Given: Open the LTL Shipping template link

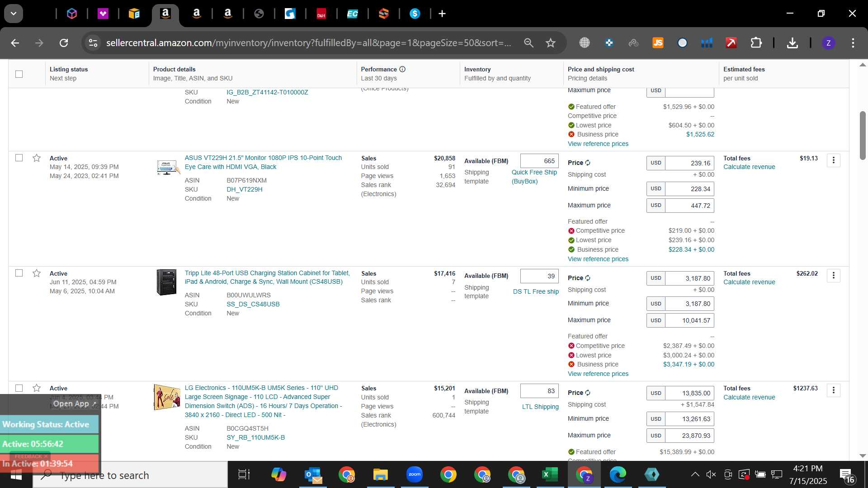Looking at the screenshot, I should (540, 407).
